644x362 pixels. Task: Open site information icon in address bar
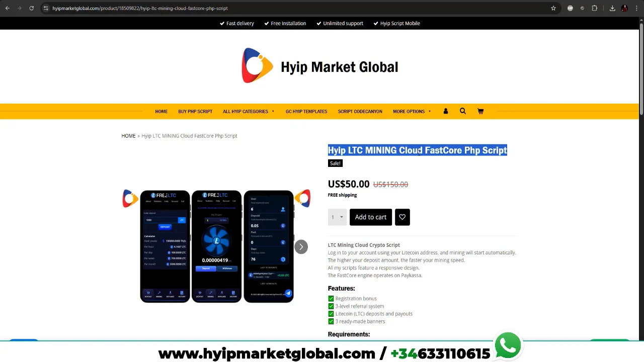pyautogui.click(x=46, y=8)
